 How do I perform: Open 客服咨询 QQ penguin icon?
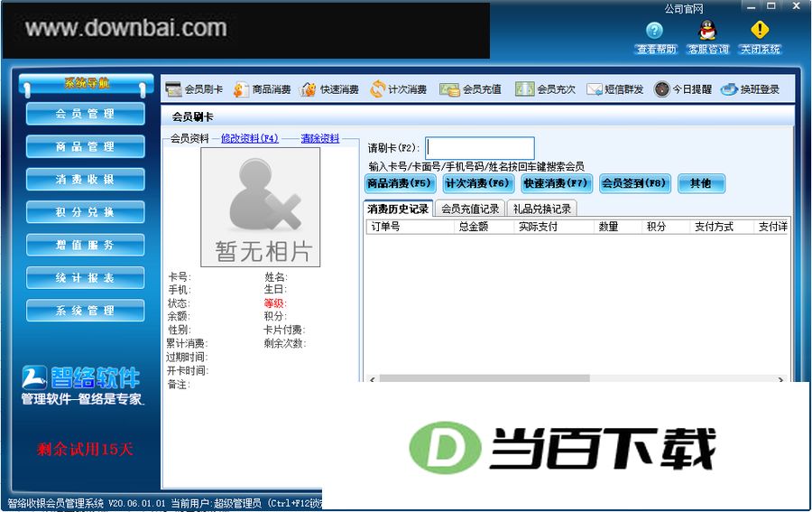point(707,30)
